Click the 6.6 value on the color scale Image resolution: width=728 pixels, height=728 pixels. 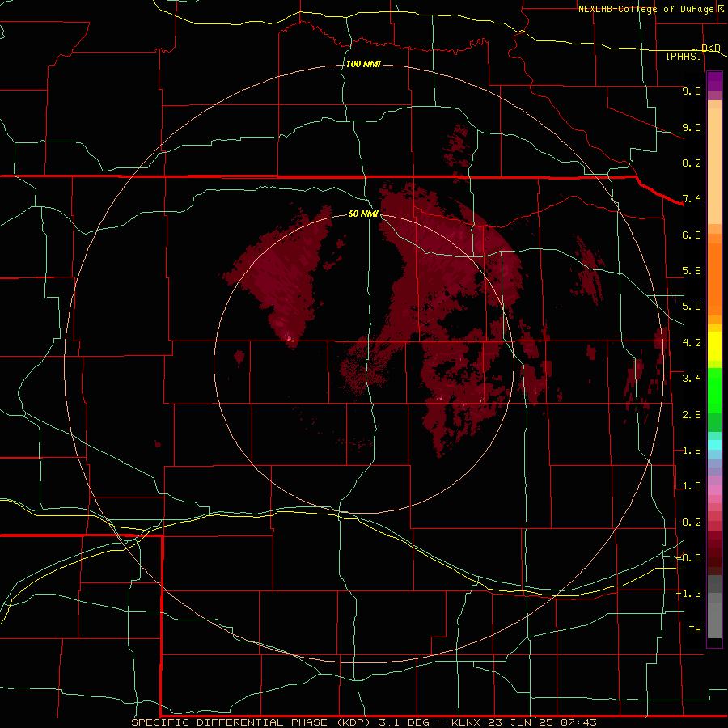(x=692, y=235)
